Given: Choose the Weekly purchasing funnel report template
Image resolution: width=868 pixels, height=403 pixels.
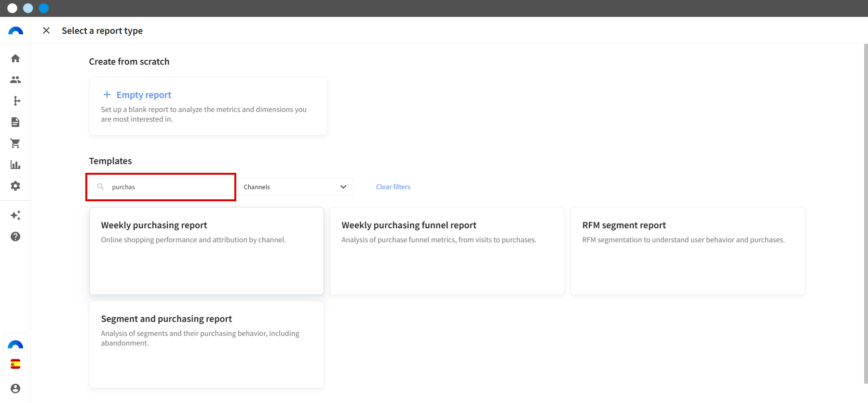Looking at the screenshot, I should click(x=447, y=251).
